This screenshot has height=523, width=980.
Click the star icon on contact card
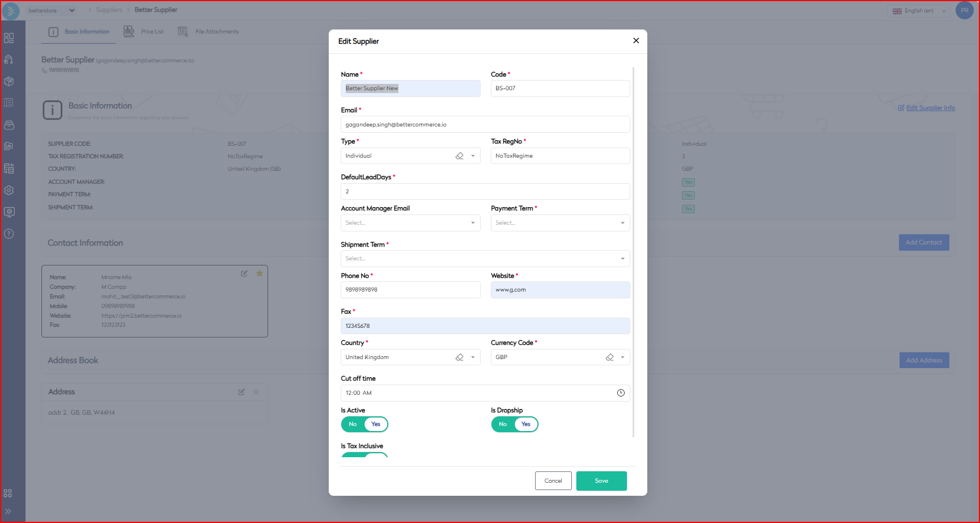(260, 273)
